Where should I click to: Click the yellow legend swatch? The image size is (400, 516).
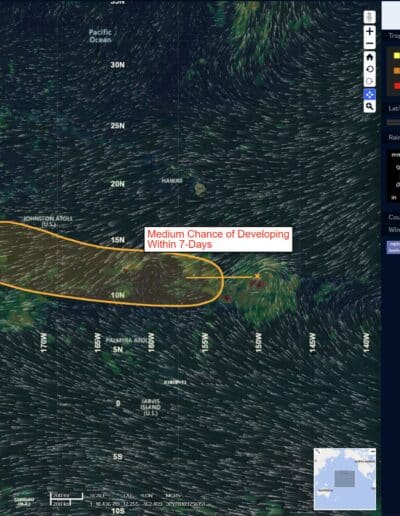coord(397,56)
